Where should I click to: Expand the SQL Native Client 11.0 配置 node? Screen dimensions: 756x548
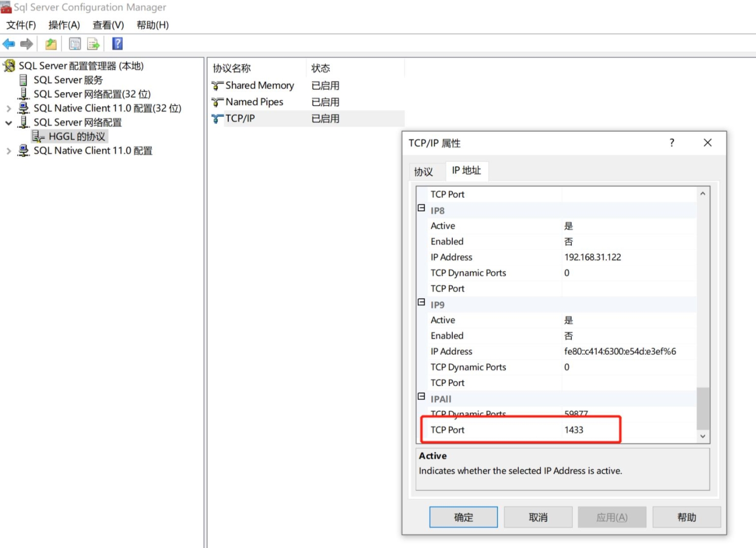(8, 151)
